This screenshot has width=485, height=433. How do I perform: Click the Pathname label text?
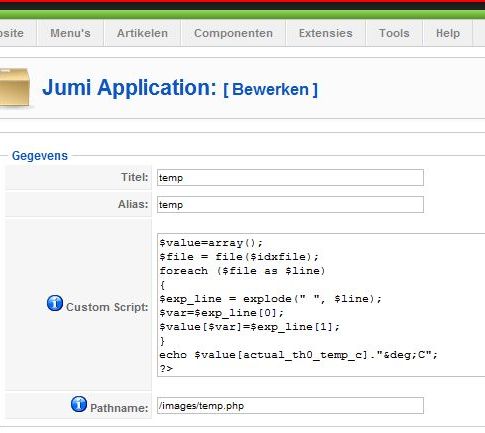(119, 408)
